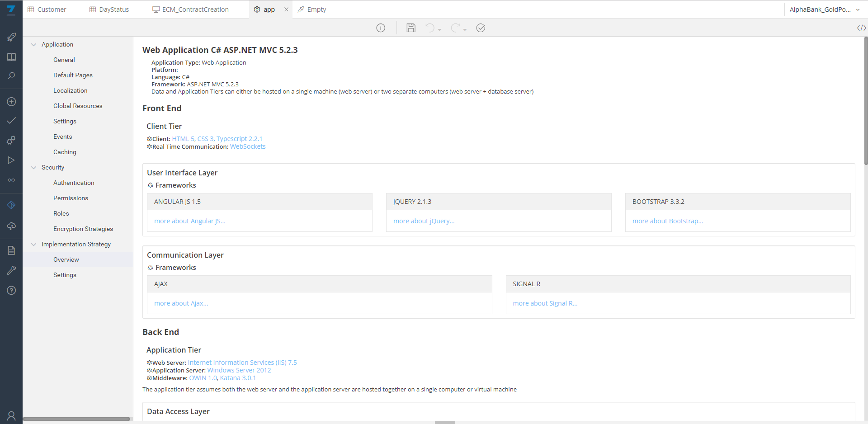This screenshot has width=868, height=424.
Task: Click the validate checkmark circle icon
Action: pyautogui.click(x=481, y=28)
